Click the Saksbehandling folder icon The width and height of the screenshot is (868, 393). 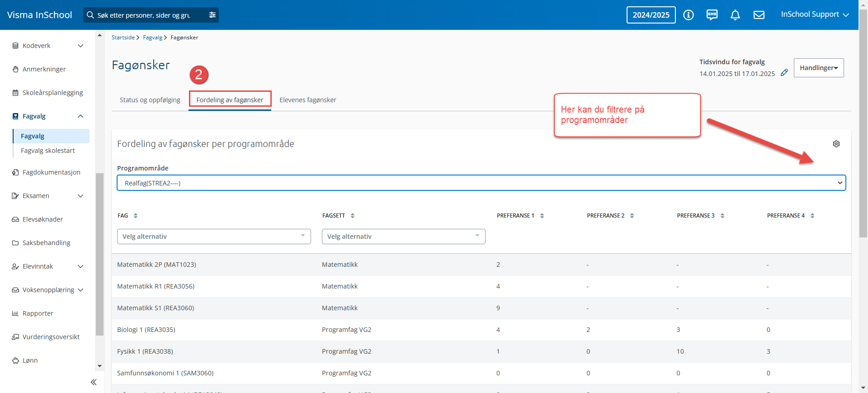pyautogui.click(x=15, y=243)
